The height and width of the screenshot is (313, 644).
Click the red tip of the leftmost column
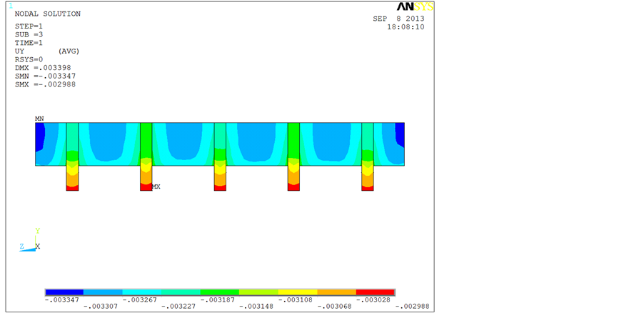coord(72,187)
